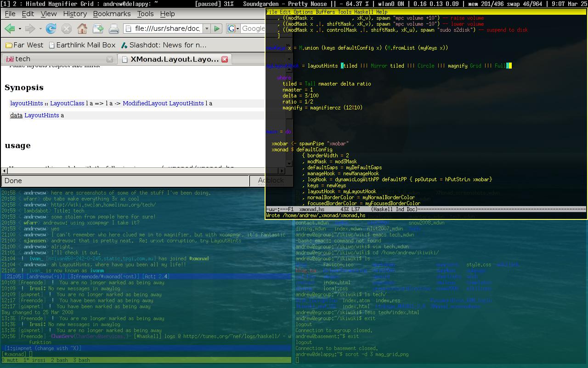The image size is (588, 368).
Task: Go to the Firefox Home page
Action: point(82,29)
